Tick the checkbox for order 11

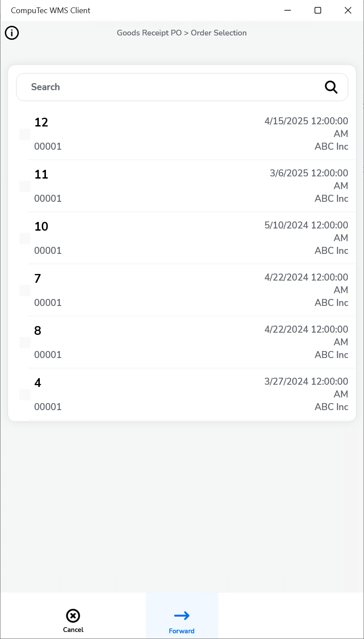(x=25, y=186)
